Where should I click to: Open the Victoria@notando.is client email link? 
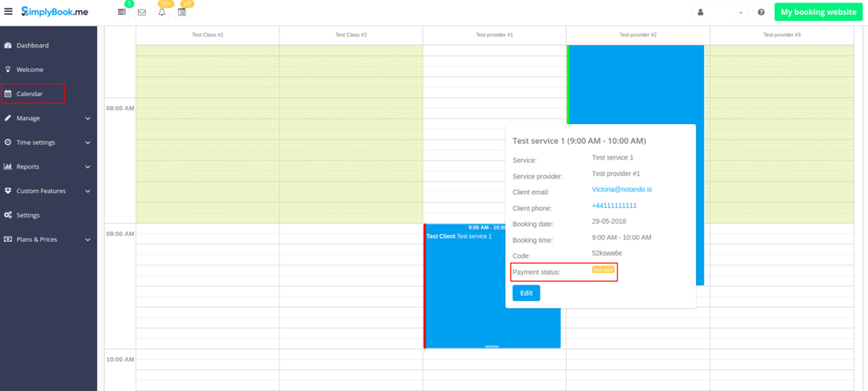620,189
